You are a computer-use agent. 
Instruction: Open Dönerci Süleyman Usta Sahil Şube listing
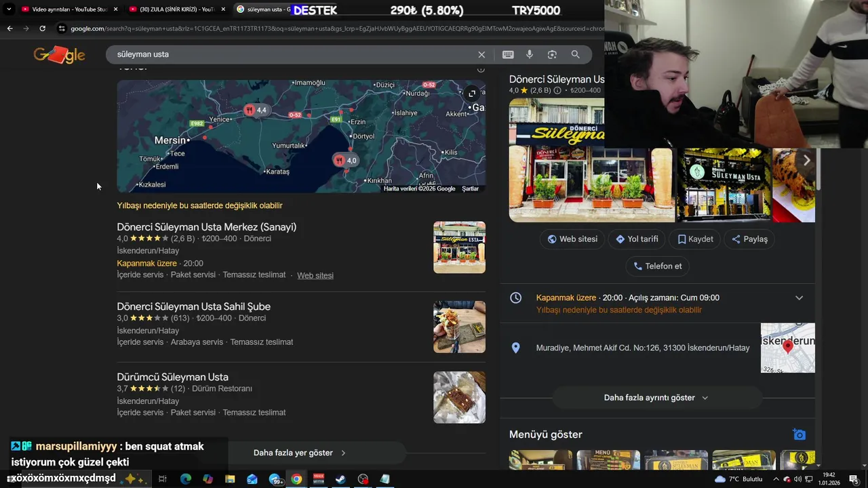193,306
